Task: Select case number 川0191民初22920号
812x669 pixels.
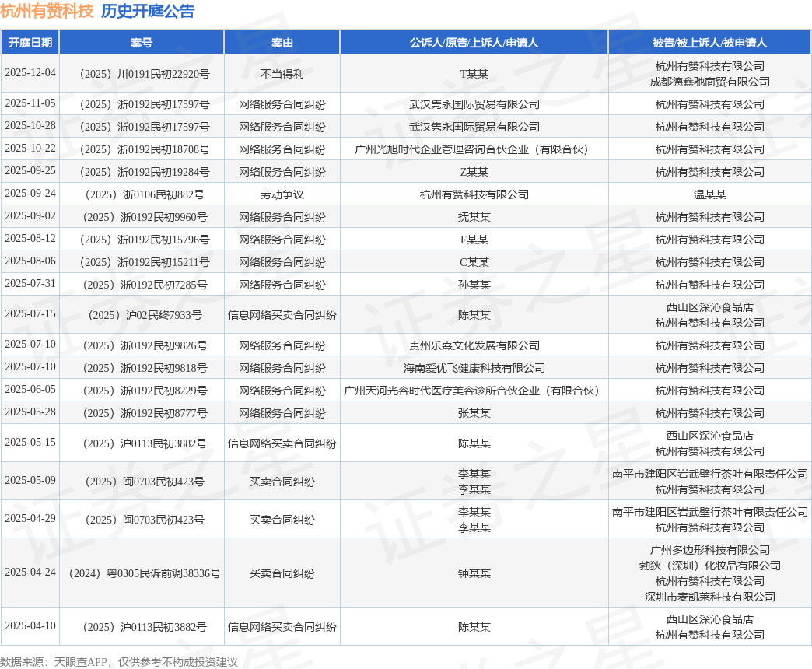Action: [x=145, y=74]
